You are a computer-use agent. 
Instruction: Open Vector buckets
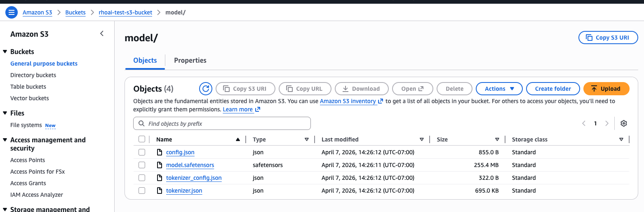(x=30, y=98)
